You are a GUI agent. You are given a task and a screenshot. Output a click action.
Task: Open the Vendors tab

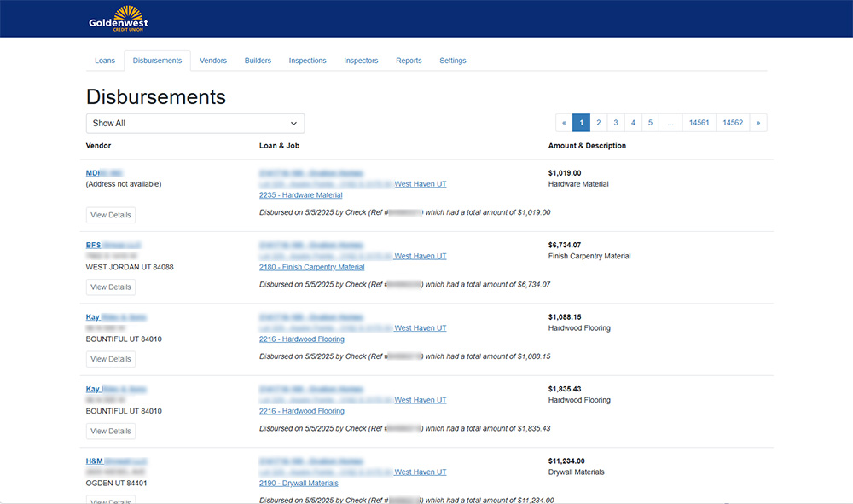[x=212, y=61]
